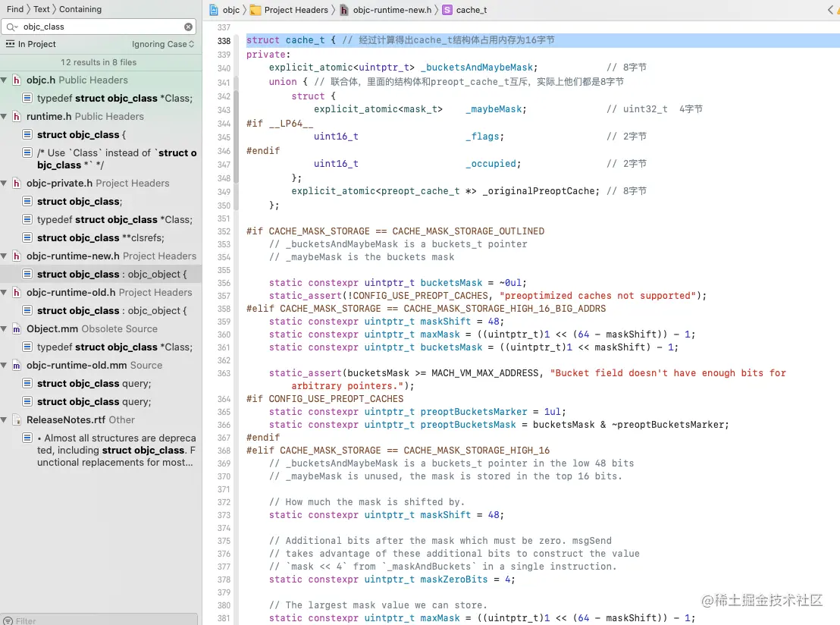840x625 pixels.
Task: Collapse the objc-runtime-old.mm Source group
Action: 5,365
